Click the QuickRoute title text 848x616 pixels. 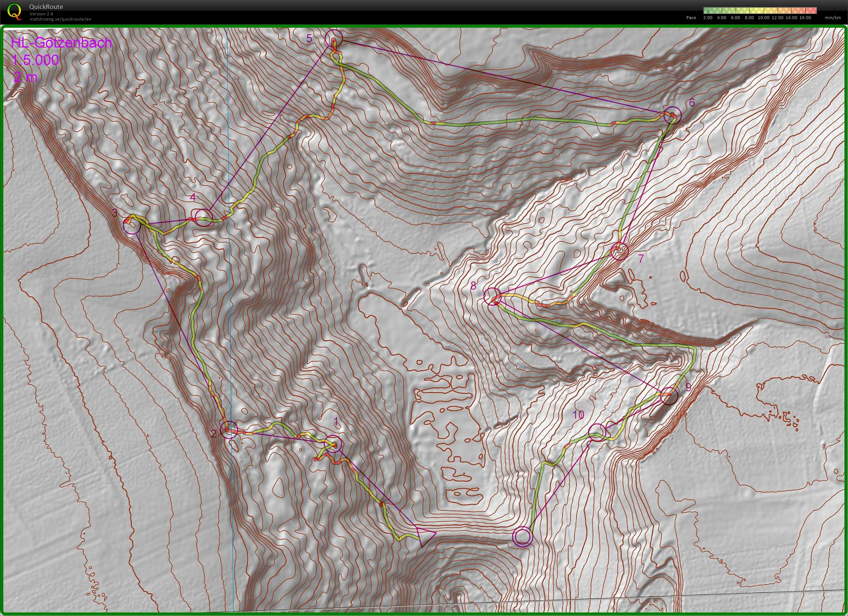click(46, 7)
